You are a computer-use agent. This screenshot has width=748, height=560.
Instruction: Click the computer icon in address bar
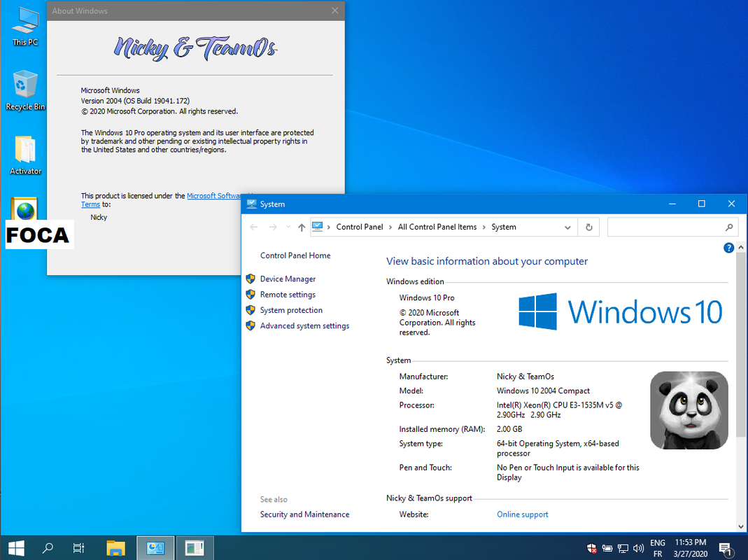(318, 227)
